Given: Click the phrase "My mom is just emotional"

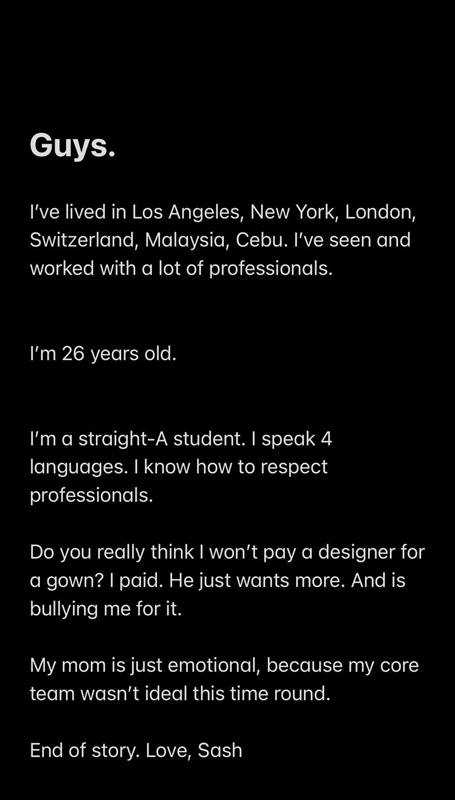Looking at the screenshot, I should [x=144, y=666].
